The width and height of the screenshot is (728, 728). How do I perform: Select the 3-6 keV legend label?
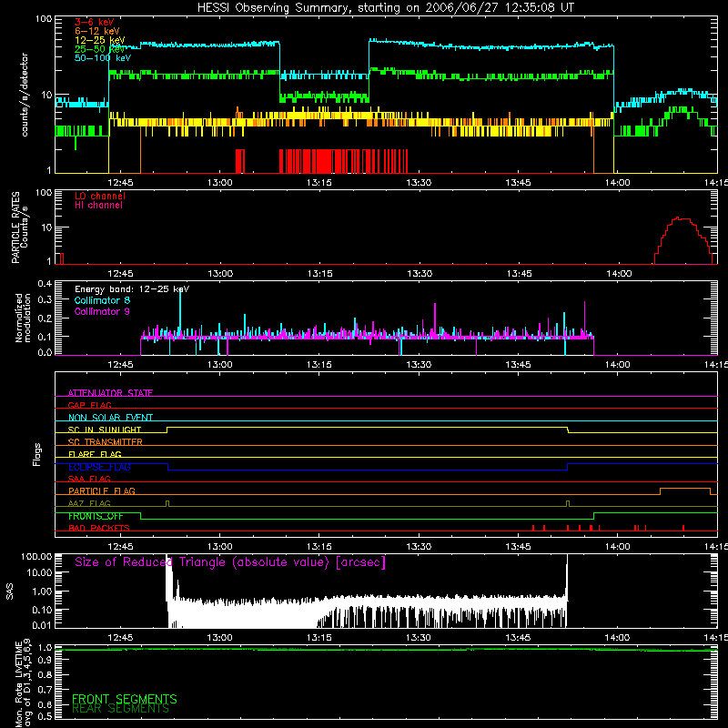95,22
